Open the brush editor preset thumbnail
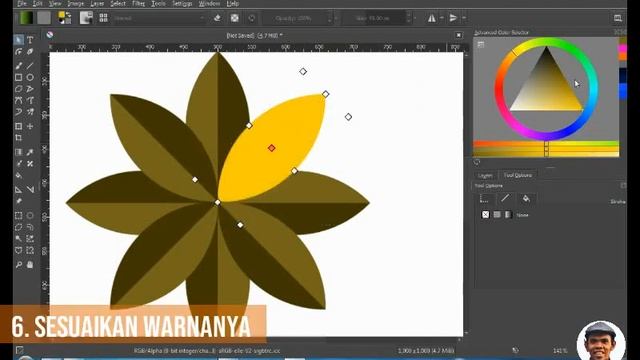Screen dimensions: 640x360 [86, 18]
